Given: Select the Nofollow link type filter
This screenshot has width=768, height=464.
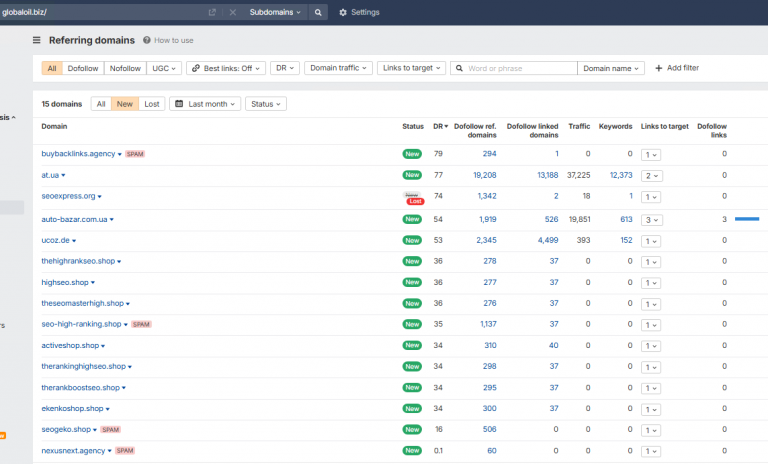Looking at the screenshot, I should click(x=125, y=68).
